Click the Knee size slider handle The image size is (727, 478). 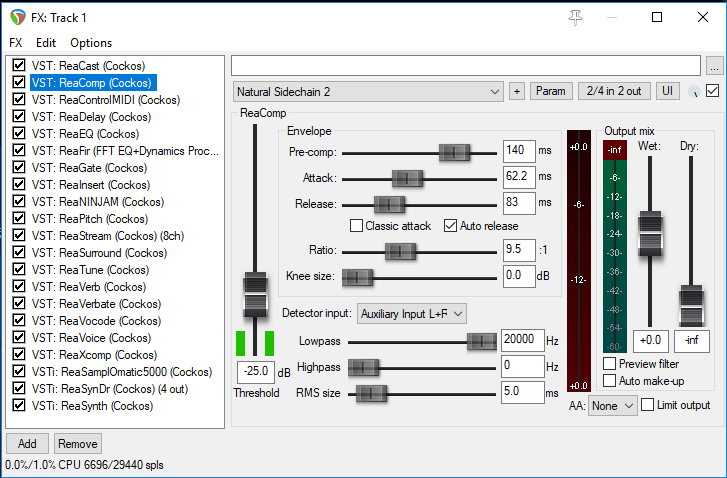coord(357,278)
